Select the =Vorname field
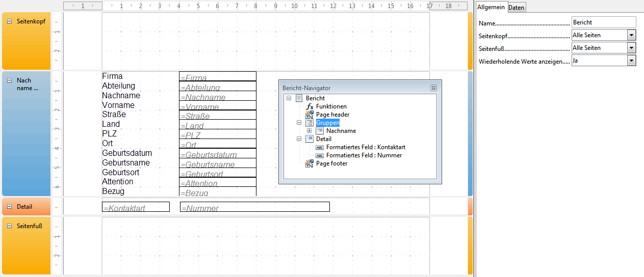 [218, 105]
